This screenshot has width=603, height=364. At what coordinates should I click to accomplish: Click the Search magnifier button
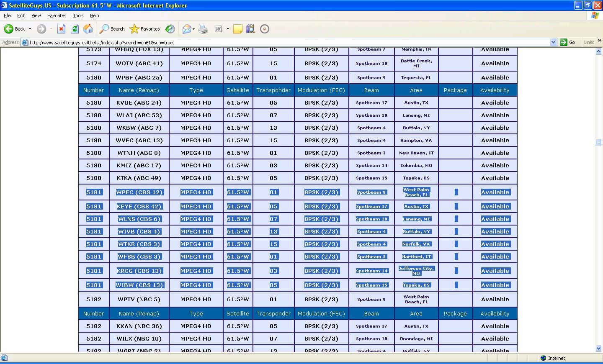[112, 29]
